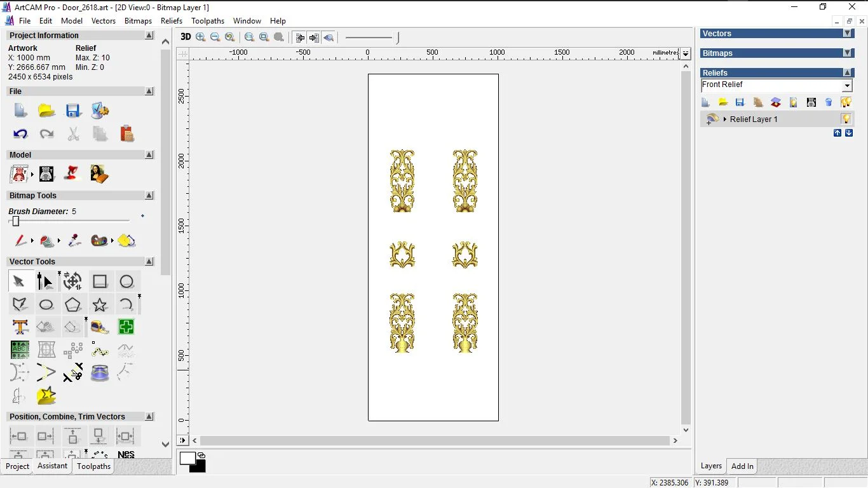The height and width of the screenshot is (488, 868).
Task: Open the bitmap color palette tool
Action: click(99, 241)
